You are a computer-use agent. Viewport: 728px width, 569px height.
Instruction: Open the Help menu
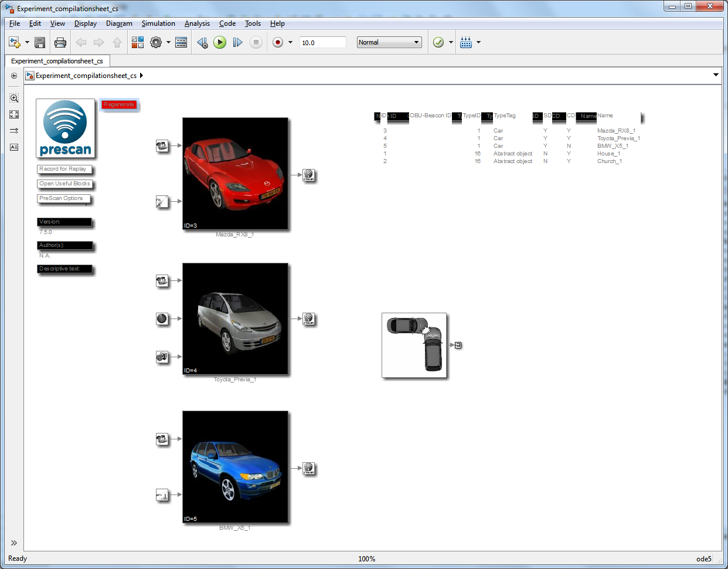tap(277, 23)
